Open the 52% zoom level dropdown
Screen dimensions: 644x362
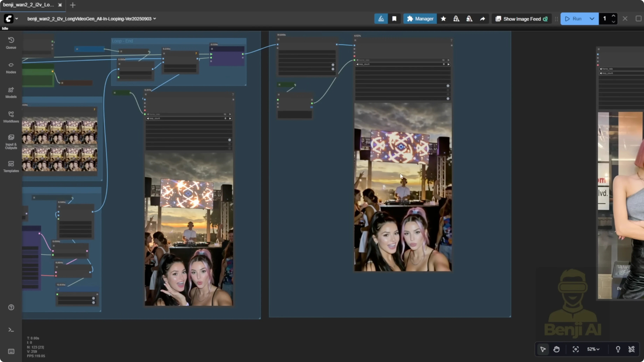(x=593, y=349)
